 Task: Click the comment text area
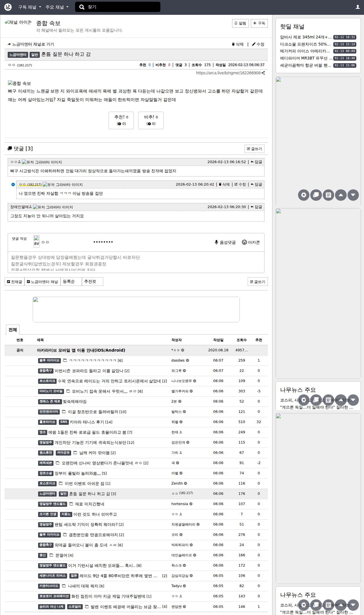click(x=136, y=262)
